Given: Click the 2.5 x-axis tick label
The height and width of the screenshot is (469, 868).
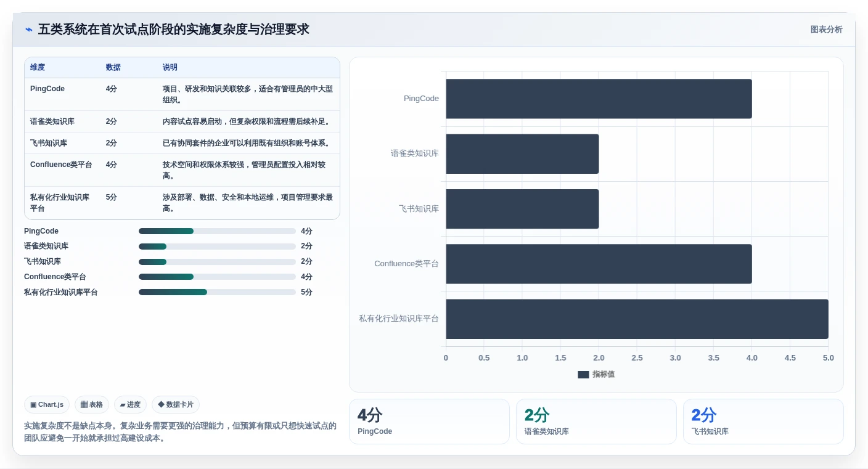Looking at the screenshot, I should (637, 358).
